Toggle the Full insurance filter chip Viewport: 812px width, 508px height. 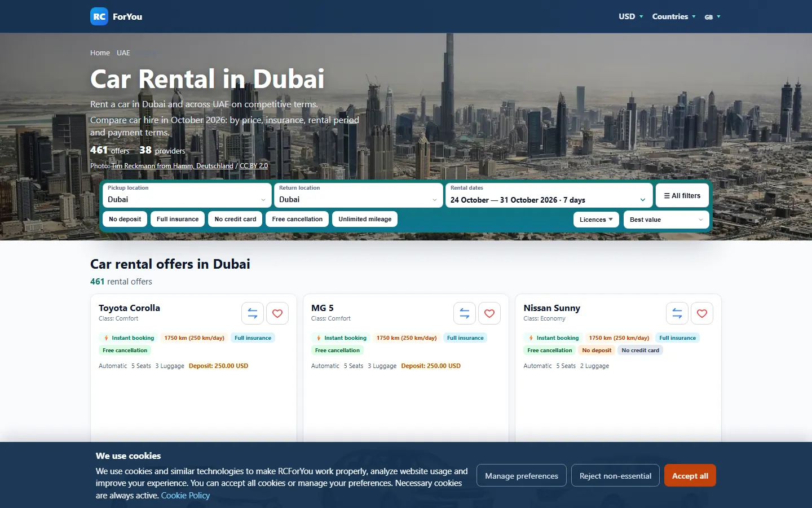[x=178, y=219]
